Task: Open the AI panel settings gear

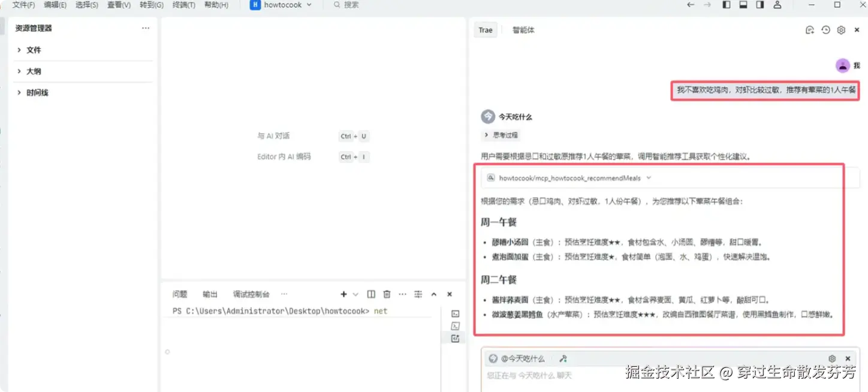Action: tap(841, 29)
